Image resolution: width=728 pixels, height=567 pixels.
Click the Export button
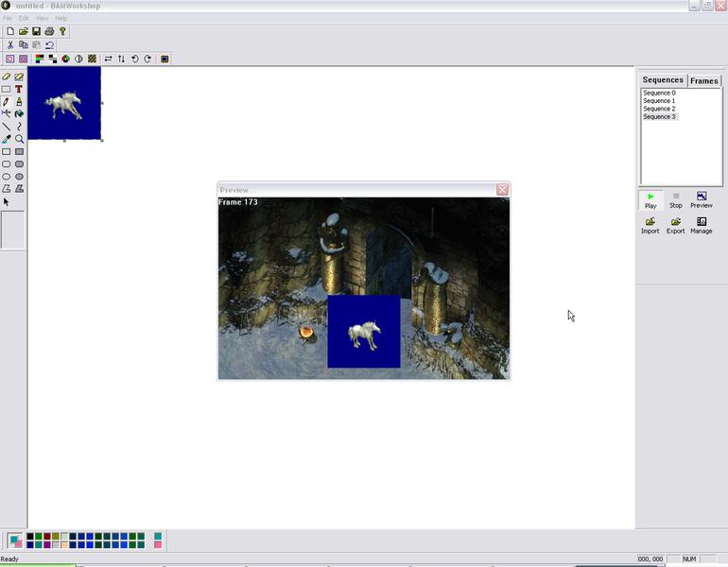tap(676, 226)
